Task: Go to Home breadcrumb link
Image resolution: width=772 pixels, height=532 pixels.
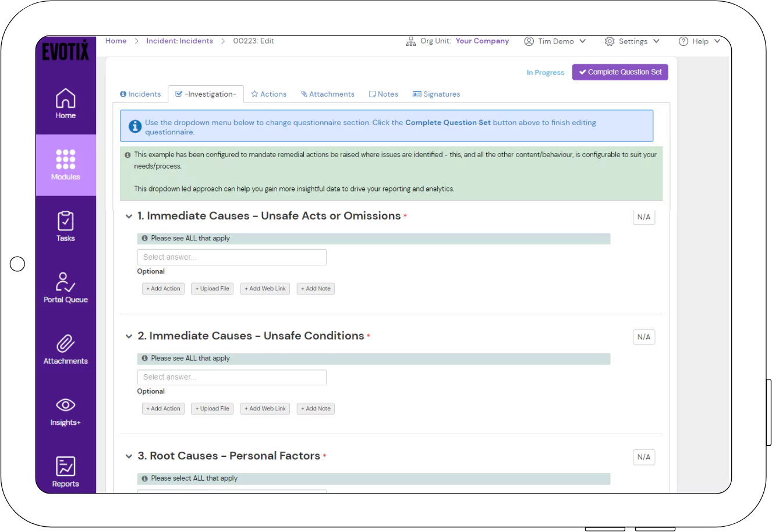Action: click(x=116, y=41)
